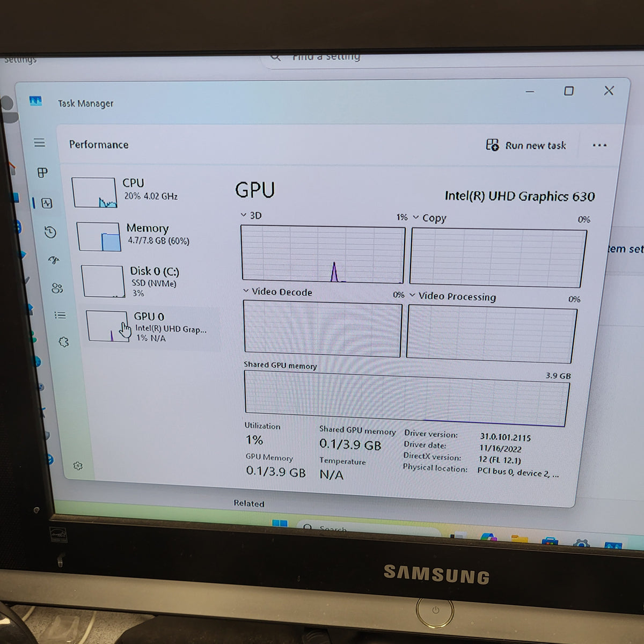Click the PCI bus 0, device 2 location text

(x=518, y=472)
